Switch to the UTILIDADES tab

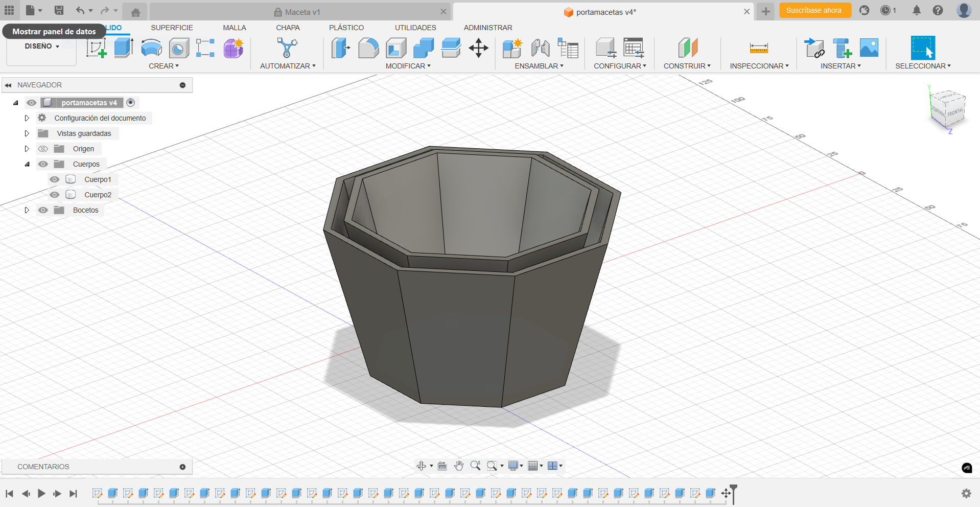pyautogui.click(x=415, y=28)
